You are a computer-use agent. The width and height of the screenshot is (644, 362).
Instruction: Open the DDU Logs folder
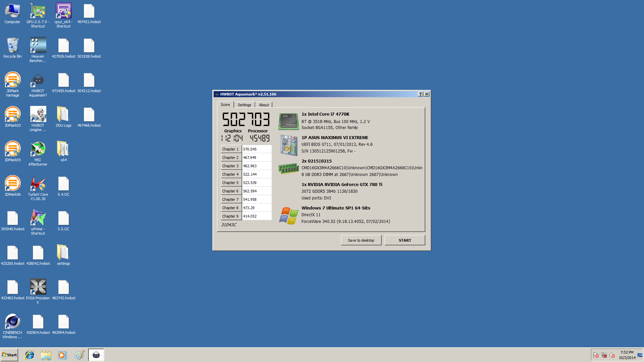(x=63, y=117)
